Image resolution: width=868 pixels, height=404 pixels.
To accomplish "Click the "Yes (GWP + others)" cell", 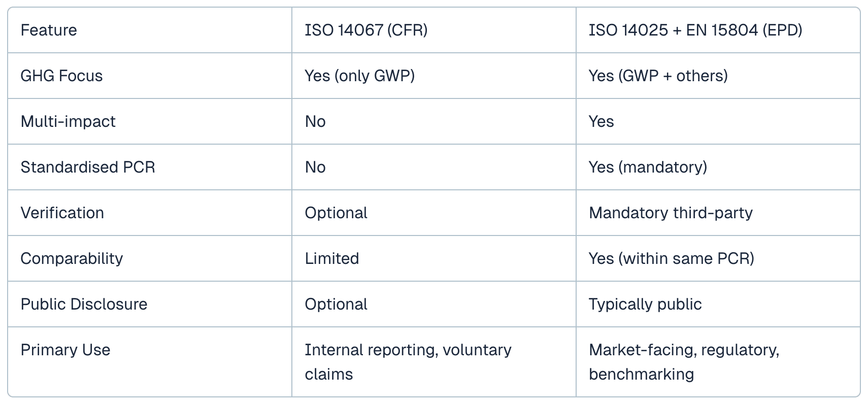I will coord(658,76).
